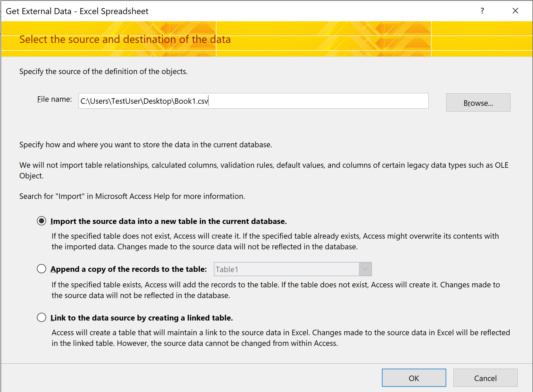Click the bold "Import the source data" option label
533x392 pixels.
coord(168,221)
